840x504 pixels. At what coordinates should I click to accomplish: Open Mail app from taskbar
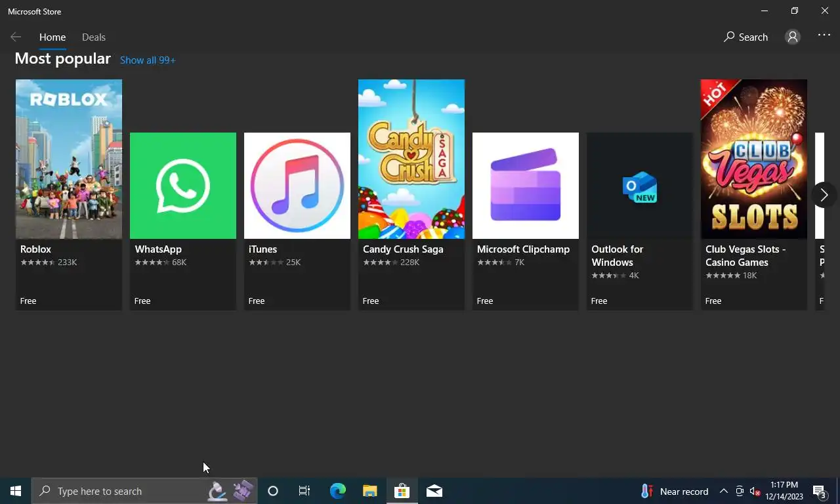pos(434,491)
